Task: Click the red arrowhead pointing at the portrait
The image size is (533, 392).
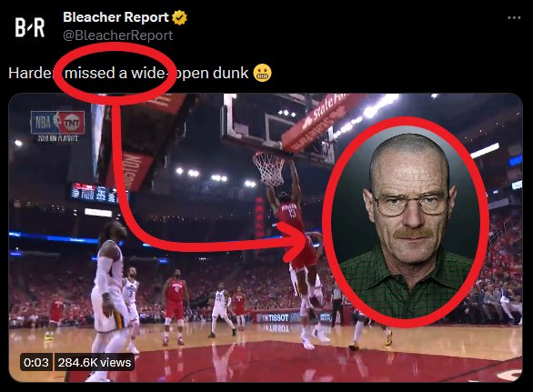Action: (297, 242)
